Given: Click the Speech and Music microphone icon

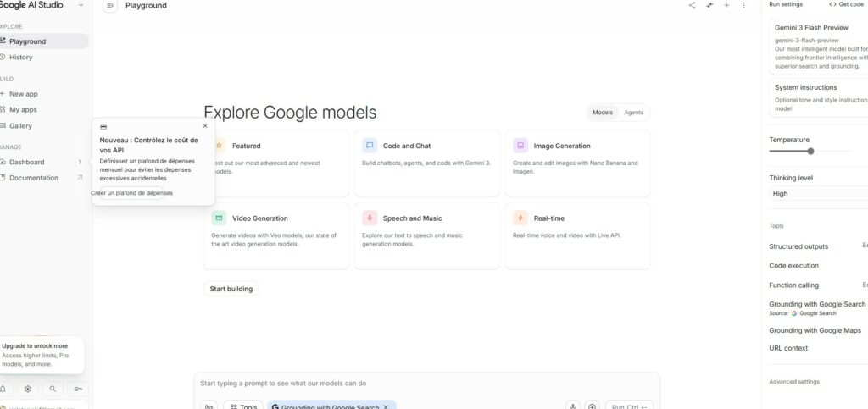Looking at the screenshot, I should click(x=370, y=218).
